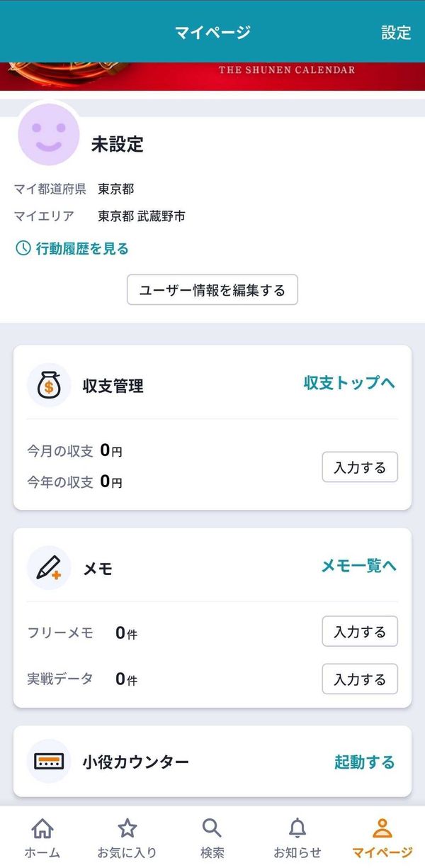Open the お気に入り star icon tab

pos(127,838)
